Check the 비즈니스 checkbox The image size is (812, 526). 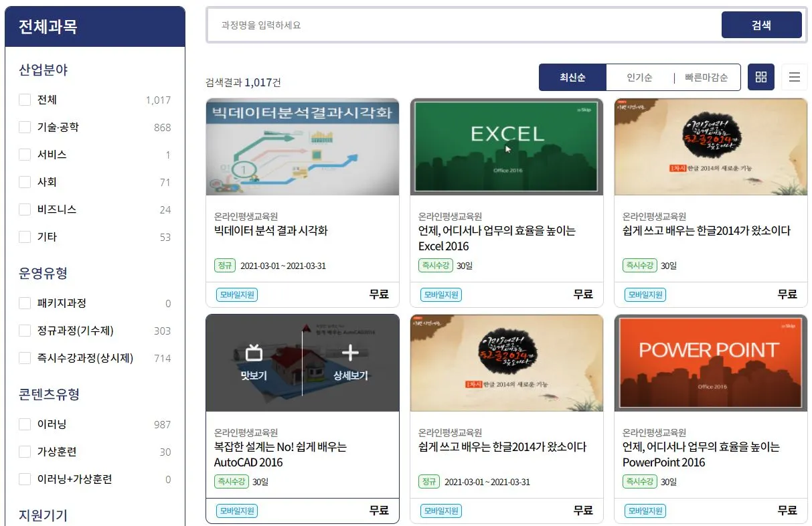pyautogui.click(x=25, y=209)
